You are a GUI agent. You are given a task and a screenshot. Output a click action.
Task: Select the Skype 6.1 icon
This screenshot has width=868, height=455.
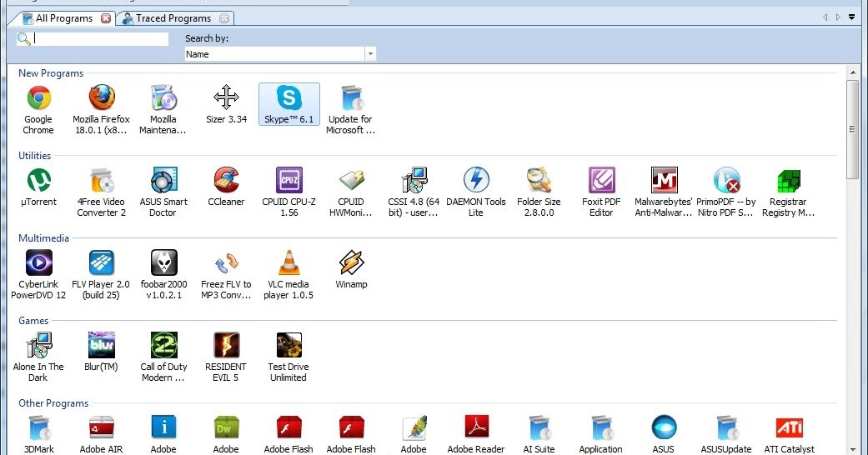click(289, 98)
